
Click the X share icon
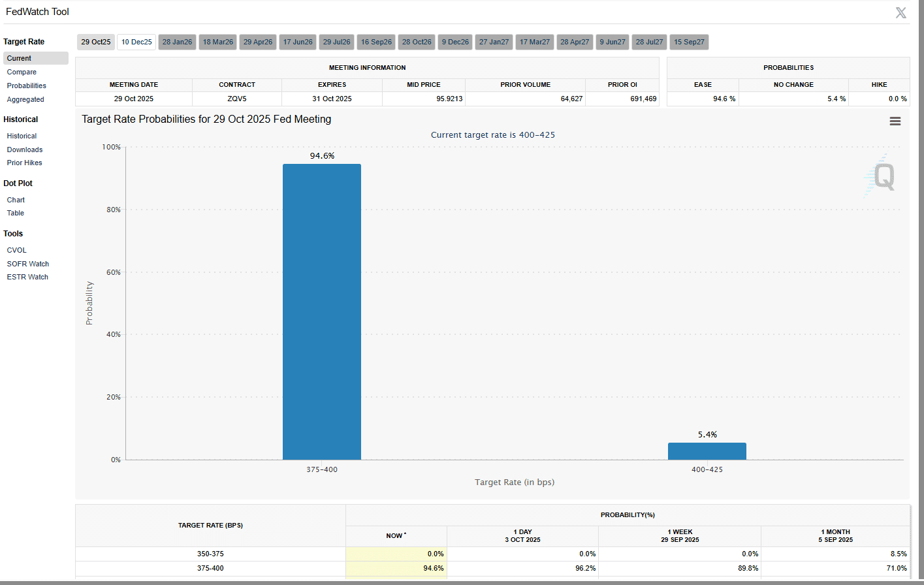coord(900,12)
